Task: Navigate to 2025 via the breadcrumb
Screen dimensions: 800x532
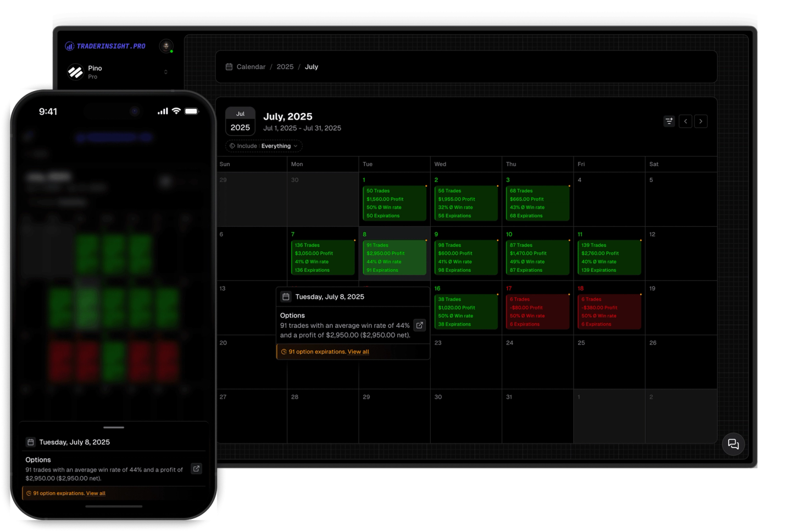Action: click(x=285, y=66)
